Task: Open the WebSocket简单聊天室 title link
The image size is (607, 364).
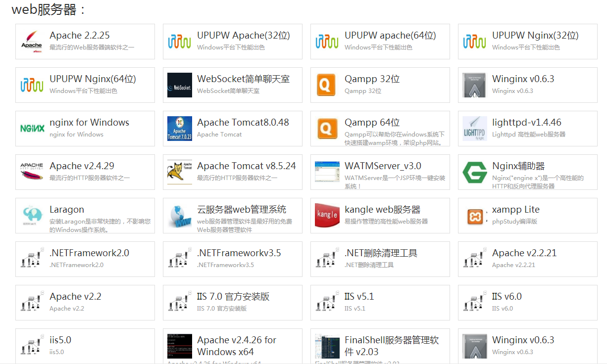Action: [x=244, y=79]
